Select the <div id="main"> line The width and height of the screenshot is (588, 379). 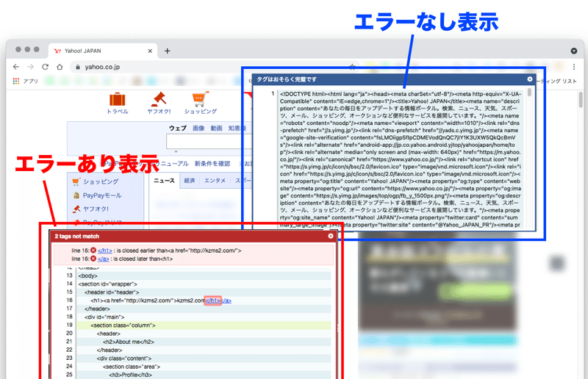click(204, 317)
